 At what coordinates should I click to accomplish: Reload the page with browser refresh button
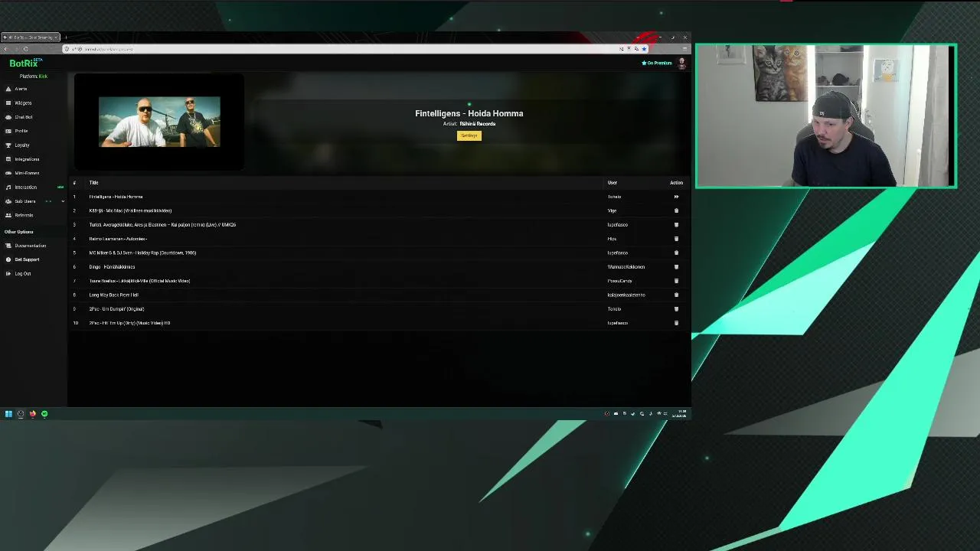[x=25, y=49]
